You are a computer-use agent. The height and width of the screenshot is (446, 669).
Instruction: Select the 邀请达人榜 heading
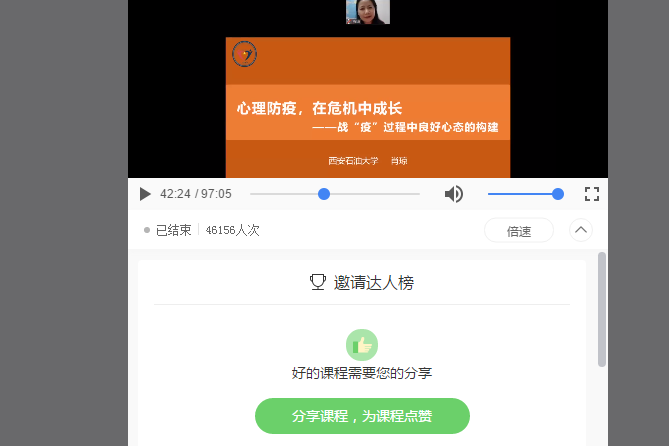tap(374, 283)
